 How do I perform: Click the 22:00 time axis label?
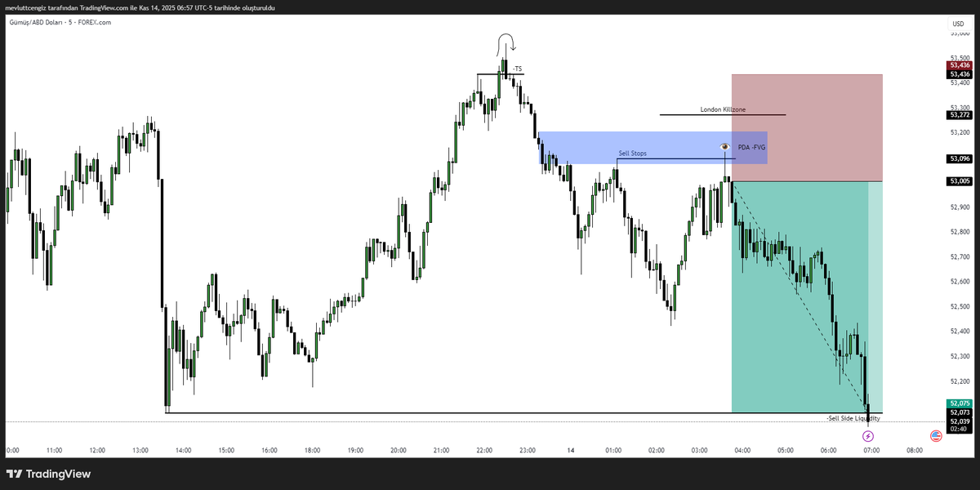click(x=484, y=450)
